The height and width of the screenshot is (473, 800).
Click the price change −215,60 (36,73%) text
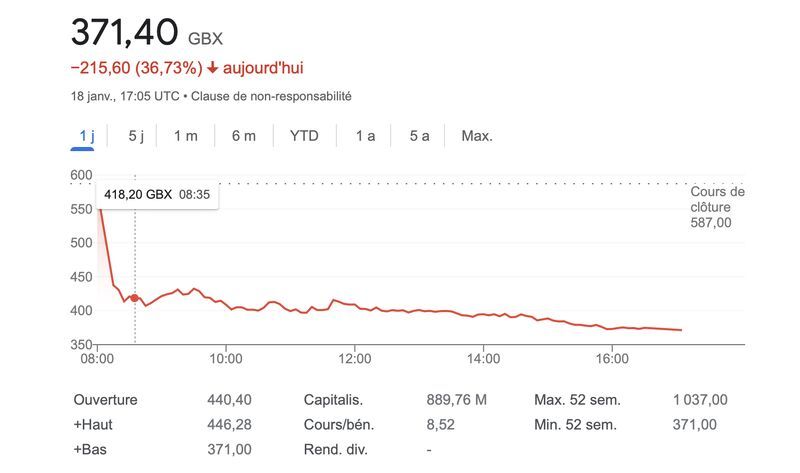[135, 68]
